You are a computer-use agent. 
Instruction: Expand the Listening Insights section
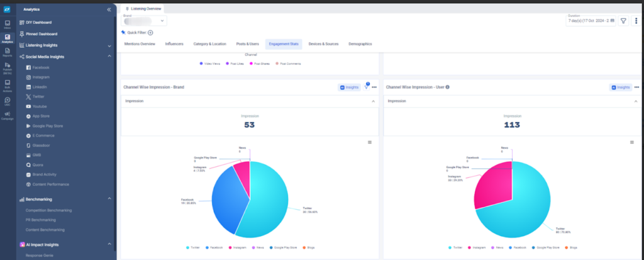pyautogui.click(x=109, y=46)
